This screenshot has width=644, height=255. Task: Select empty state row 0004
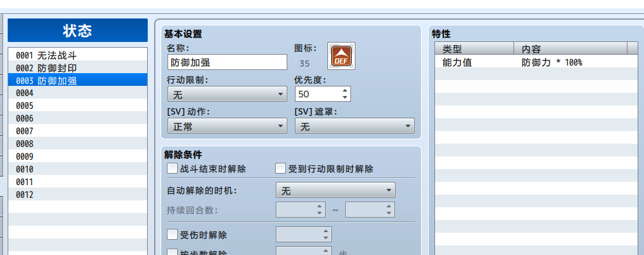coord(78,93)
